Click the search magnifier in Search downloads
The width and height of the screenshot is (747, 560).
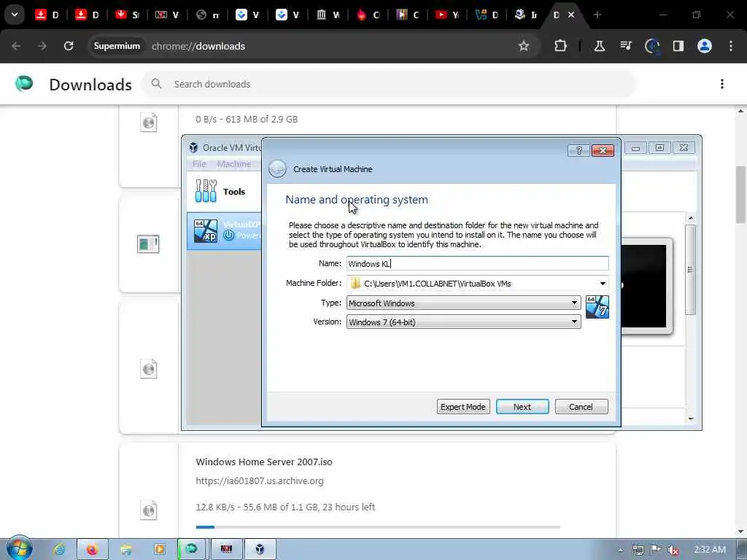click(x=156, y=84)
